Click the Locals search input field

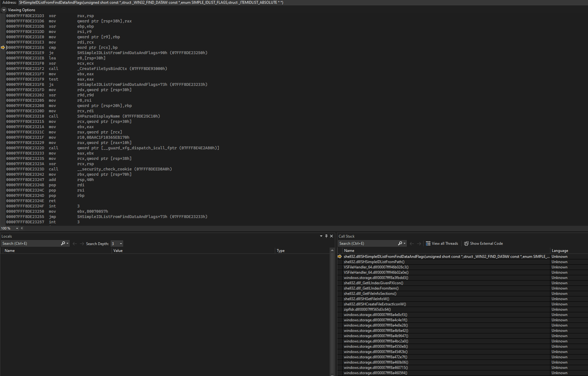(x=31, y=244)
